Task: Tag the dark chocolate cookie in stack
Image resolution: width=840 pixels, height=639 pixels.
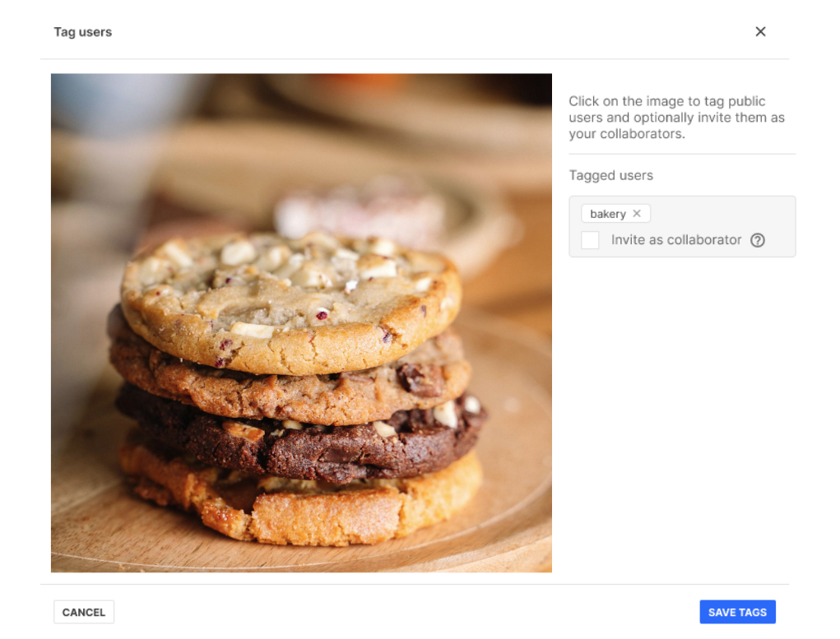Action: pos(300,434)
